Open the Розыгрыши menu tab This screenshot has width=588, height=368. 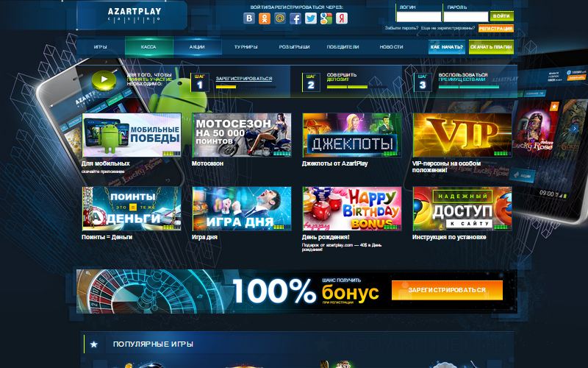pos(294,47)
